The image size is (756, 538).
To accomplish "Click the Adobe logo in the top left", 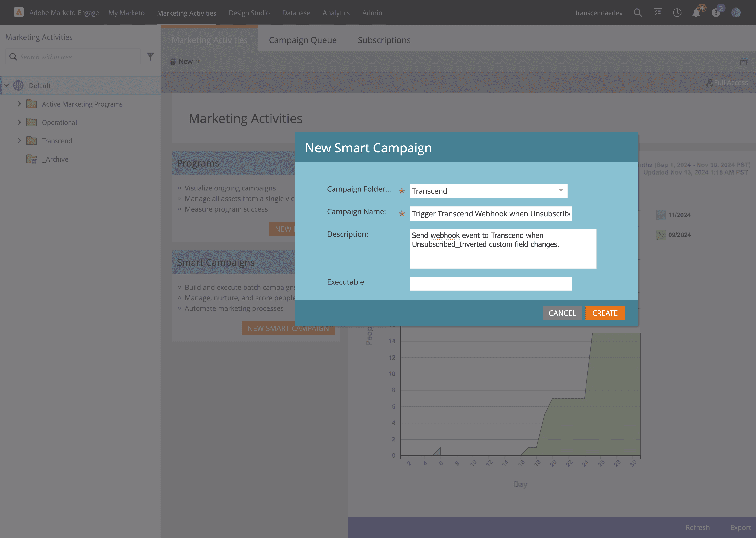I will 19,12.
